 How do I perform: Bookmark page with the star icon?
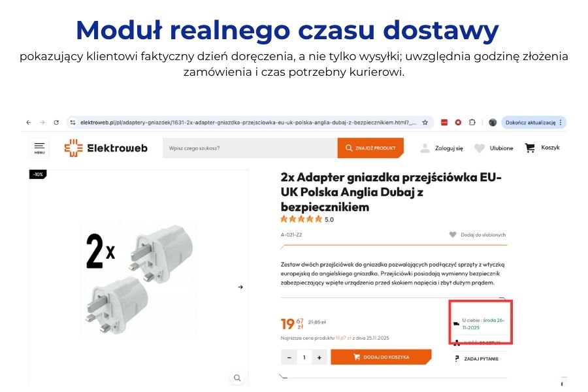tap(425, 122)
